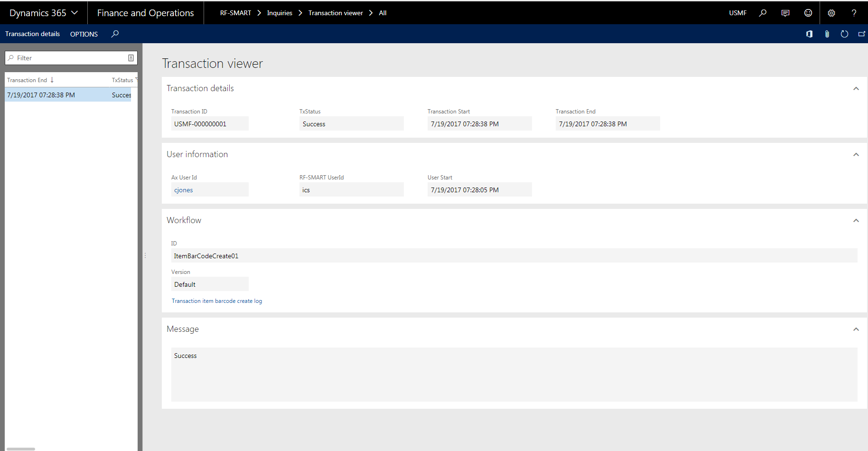Click the Transaction ID field USMF-000000001
This screenshot has height=451, width=868.
(210, 123)
